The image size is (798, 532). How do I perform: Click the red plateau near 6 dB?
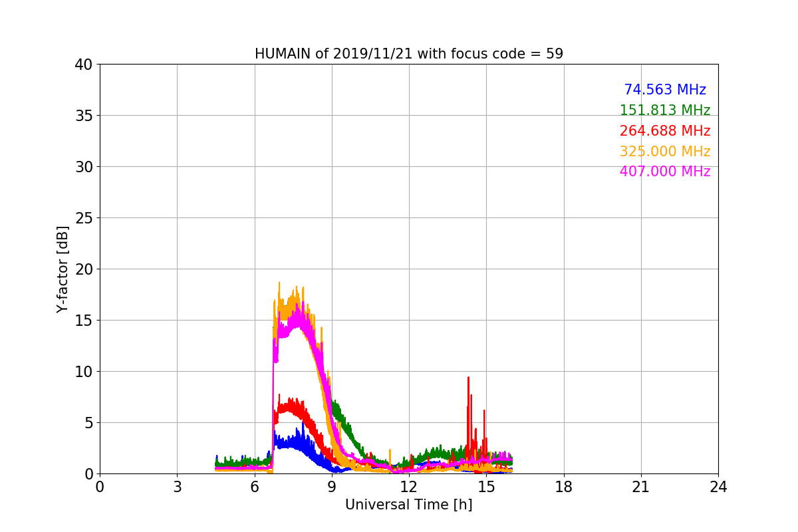289,407
